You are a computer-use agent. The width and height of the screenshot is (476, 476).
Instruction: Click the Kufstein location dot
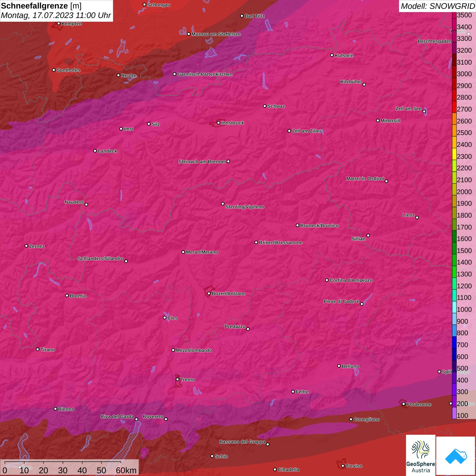pos(332,55)
